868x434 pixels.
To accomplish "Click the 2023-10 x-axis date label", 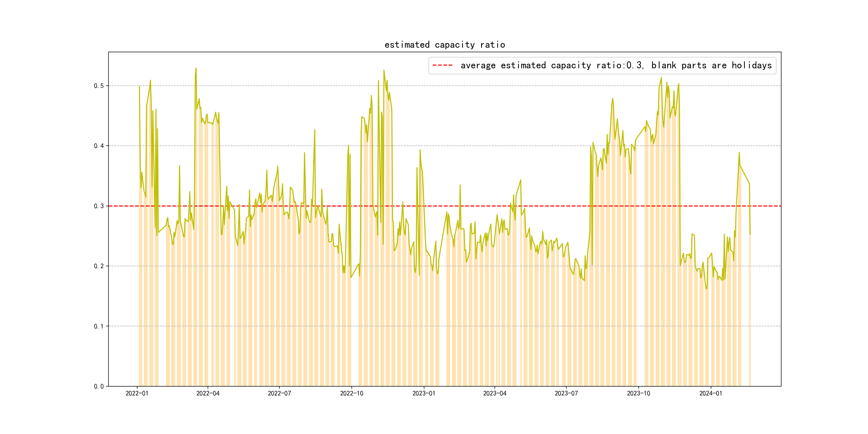I will pyautogui.click(x=638, y=394).
